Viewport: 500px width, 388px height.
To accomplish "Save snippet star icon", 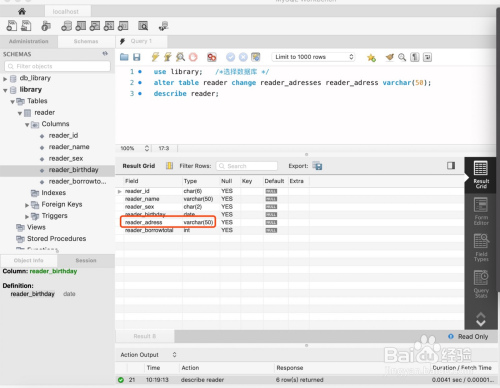I will [x=371, y=57].
